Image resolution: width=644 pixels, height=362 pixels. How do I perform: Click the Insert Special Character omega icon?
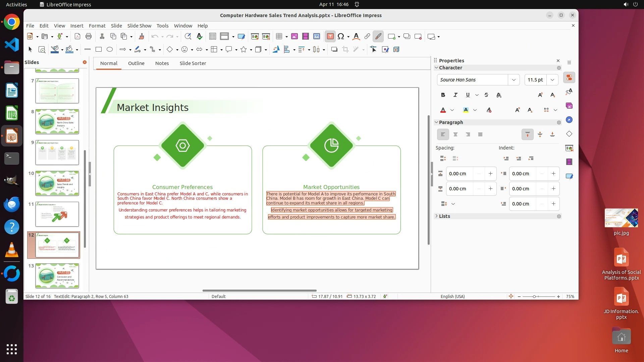341,37
